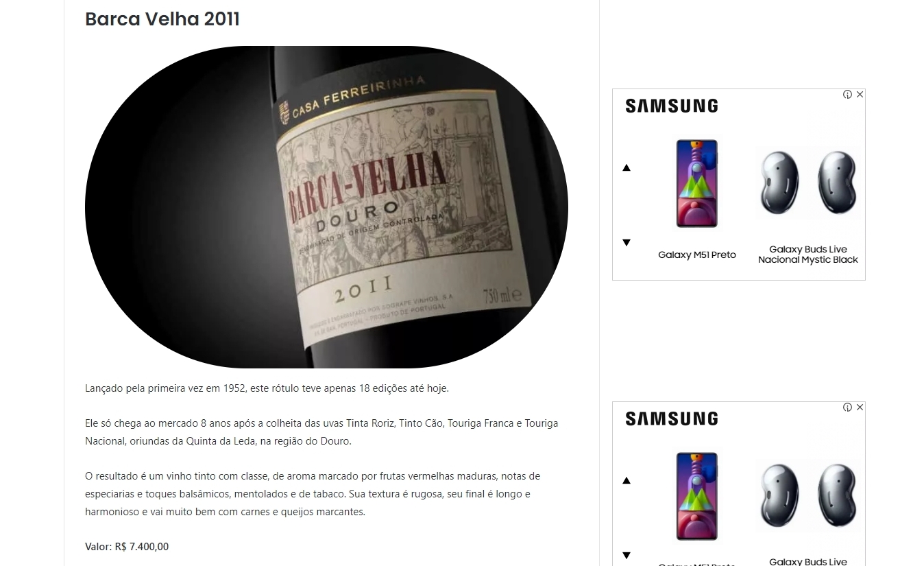
Task: Click the down arrow in lower Samsung ad
Action: pos(626,555)
